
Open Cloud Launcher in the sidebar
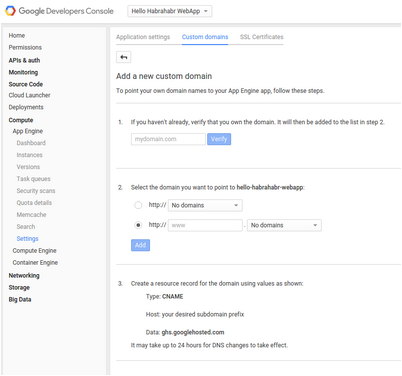(29, 95)
